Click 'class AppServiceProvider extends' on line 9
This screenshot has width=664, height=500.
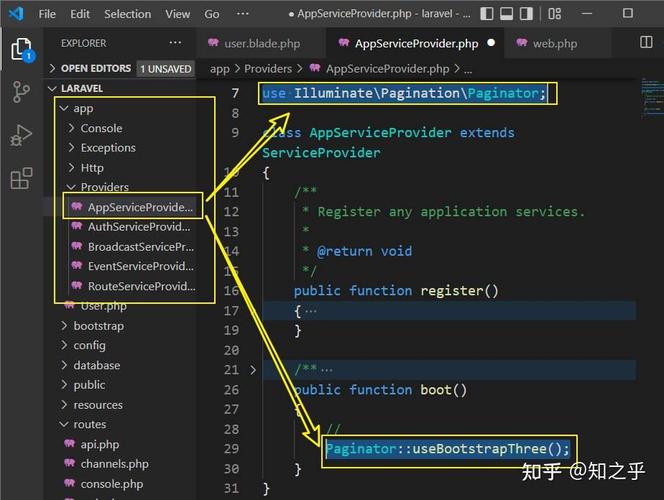pos(388,133)
